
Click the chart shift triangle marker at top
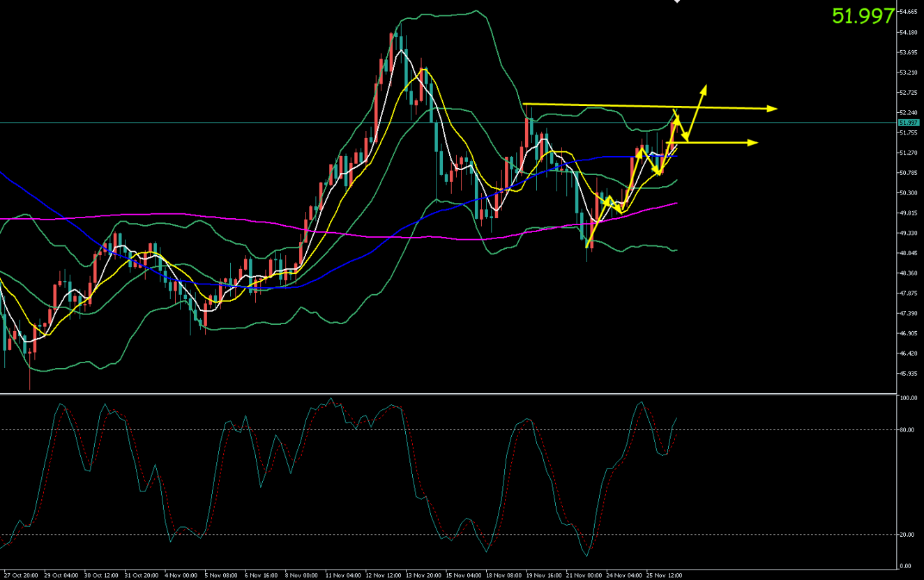click(x=676, y=2)
